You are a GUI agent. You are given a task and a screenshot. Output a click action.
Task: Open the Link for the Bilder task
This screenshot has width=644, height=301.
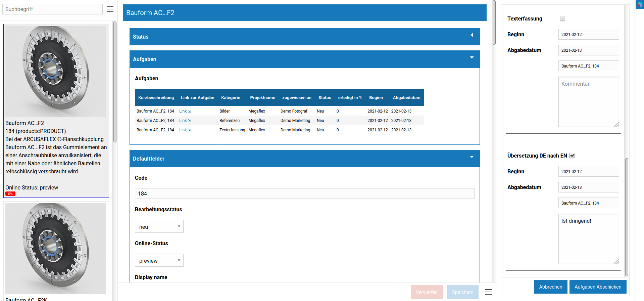pos(185,111)
